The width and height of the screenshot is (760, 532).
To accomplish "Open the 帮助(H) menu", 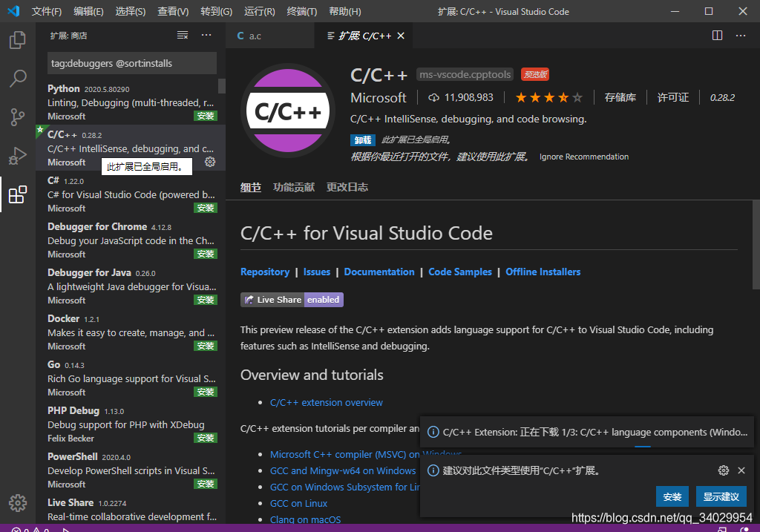I will pos(345,12).
